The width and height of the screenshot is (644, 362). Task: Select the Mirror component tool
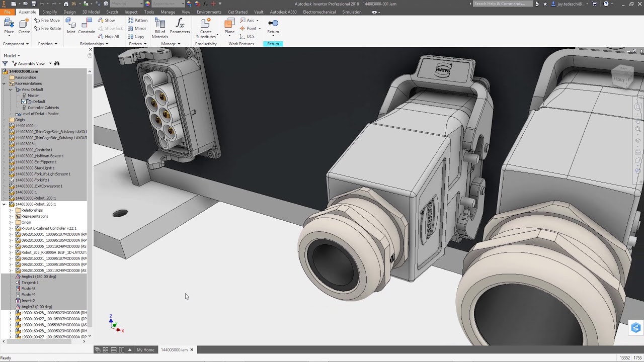tap(137, 29)
